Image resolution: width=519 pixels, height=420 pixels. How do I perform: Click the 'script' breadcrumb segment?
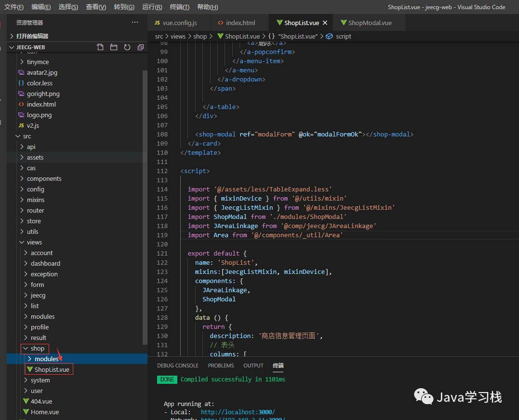pyautogui.click(x=343, y=36)
